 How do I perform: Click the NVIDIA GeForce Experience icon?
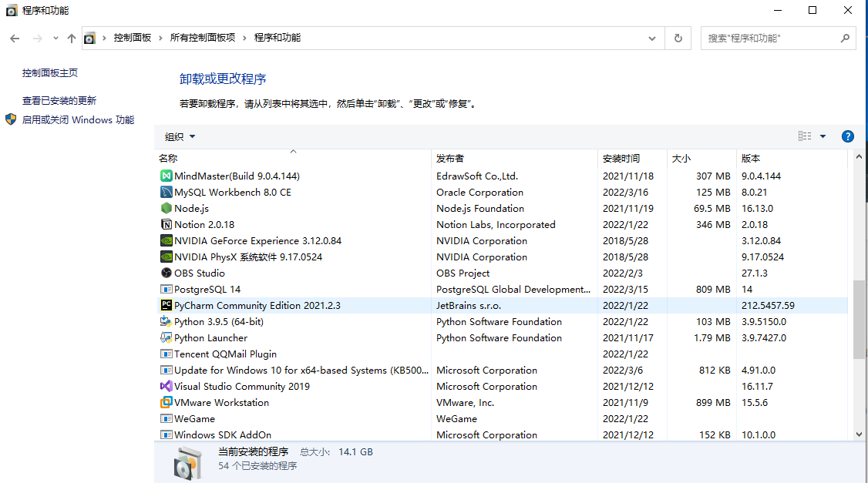(166, 240)
